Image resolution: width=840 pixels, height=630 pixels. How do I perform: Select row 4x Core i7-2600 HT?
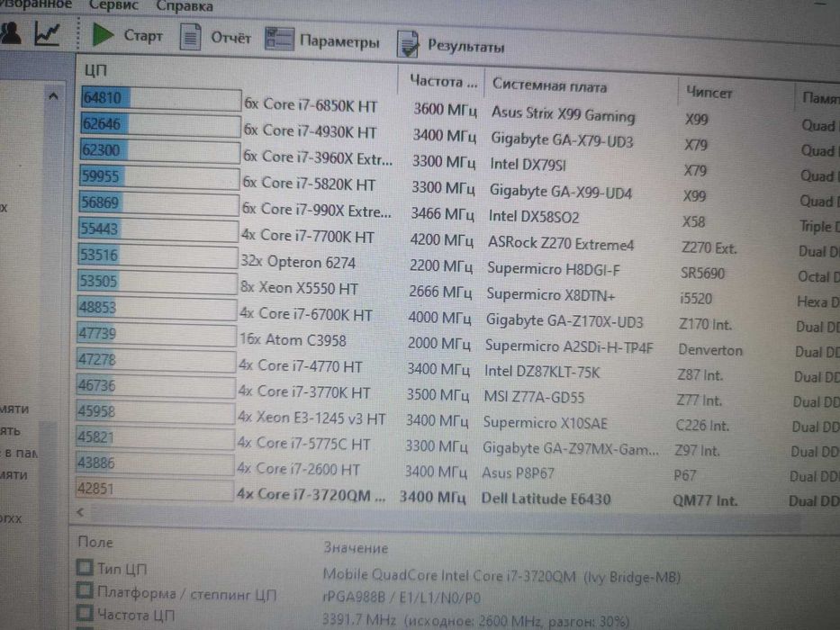[298, 469]
